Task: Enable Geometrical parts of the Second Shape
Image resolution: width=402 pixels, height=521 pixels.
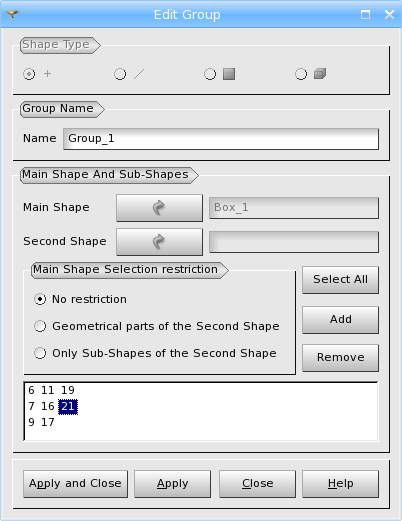Action: tap(157, 326)
